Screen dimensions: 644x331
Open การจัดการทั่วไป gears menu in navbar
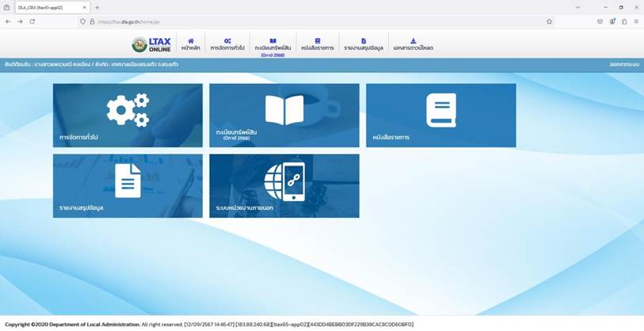(227, 44)
